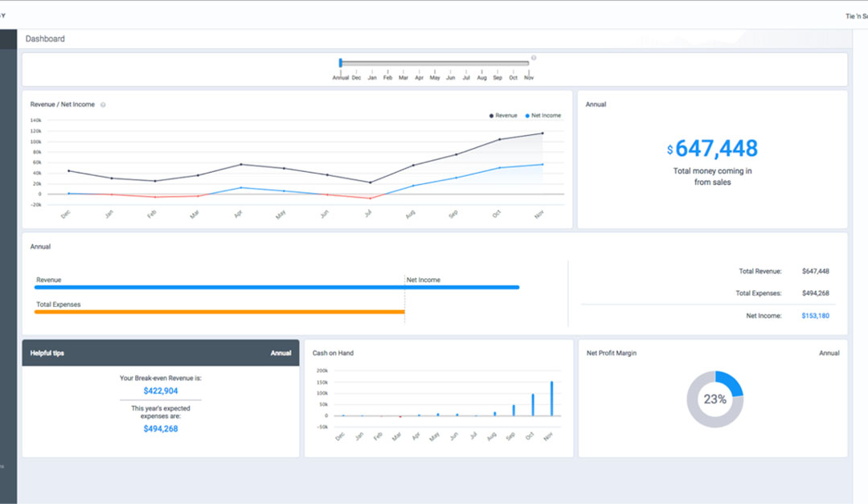
Task: Select Sep on the period slider
Action: [497, 78]
